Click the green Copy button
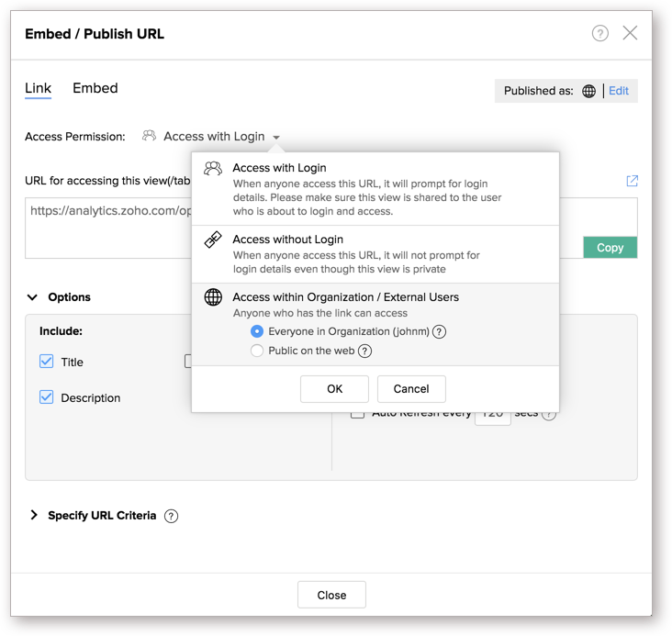Viewport: 672px width, 636px height. (x=610, y=247)
